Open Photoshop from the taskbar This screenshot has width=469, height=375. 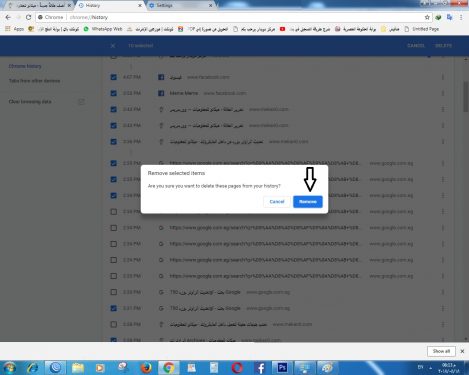point(283,368)
